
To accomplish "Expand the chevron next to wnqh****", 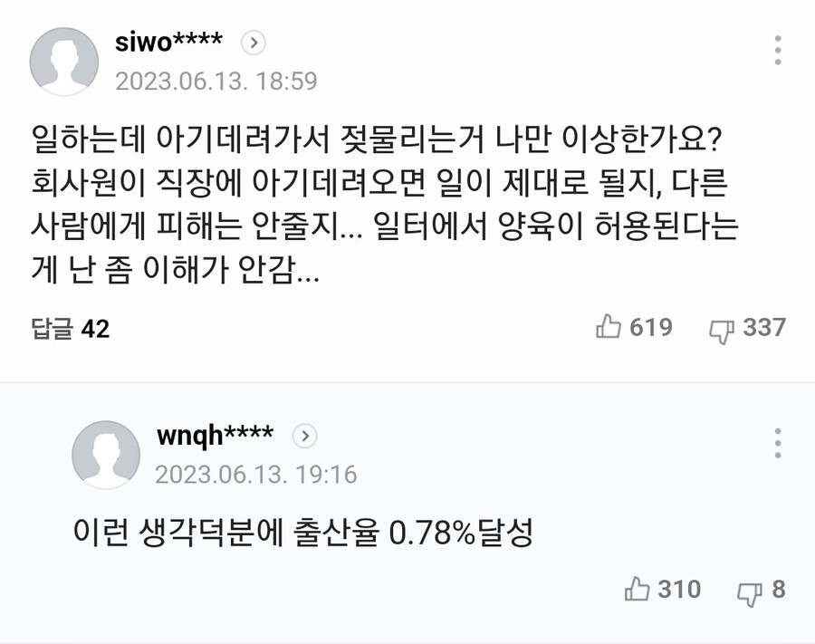I will [306, 436].
